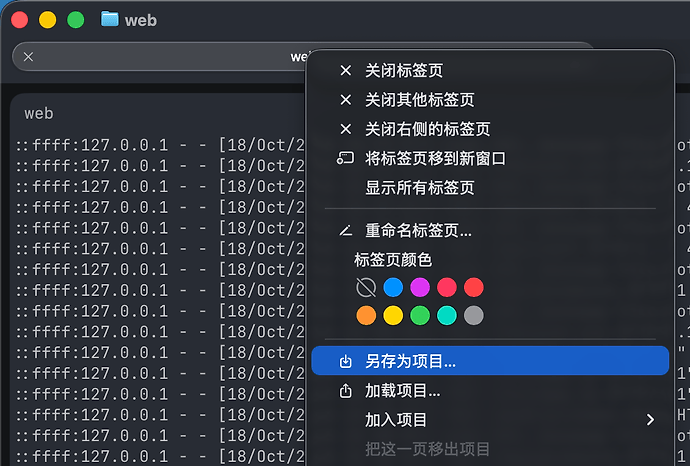Image resolution: width=690 pixels, height=466 pixels.
Task: Click the save-as-project download icon
Action: click(x=346, y=361)
